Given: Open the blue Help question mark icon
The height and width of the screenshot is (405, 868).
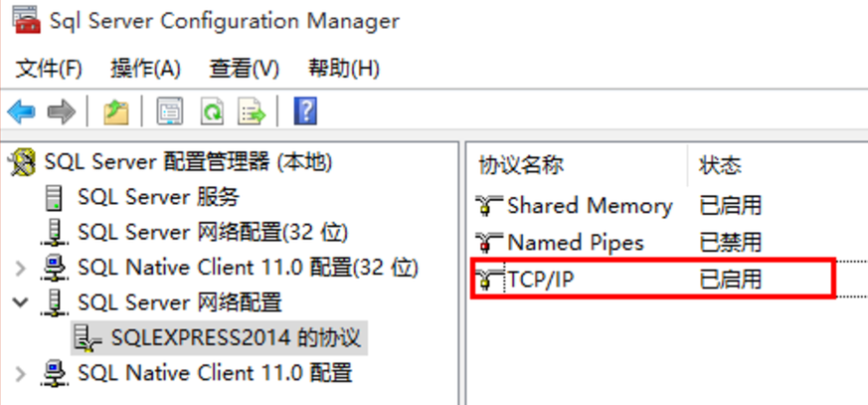Looking at the screenshot, I should click(305, 112).
